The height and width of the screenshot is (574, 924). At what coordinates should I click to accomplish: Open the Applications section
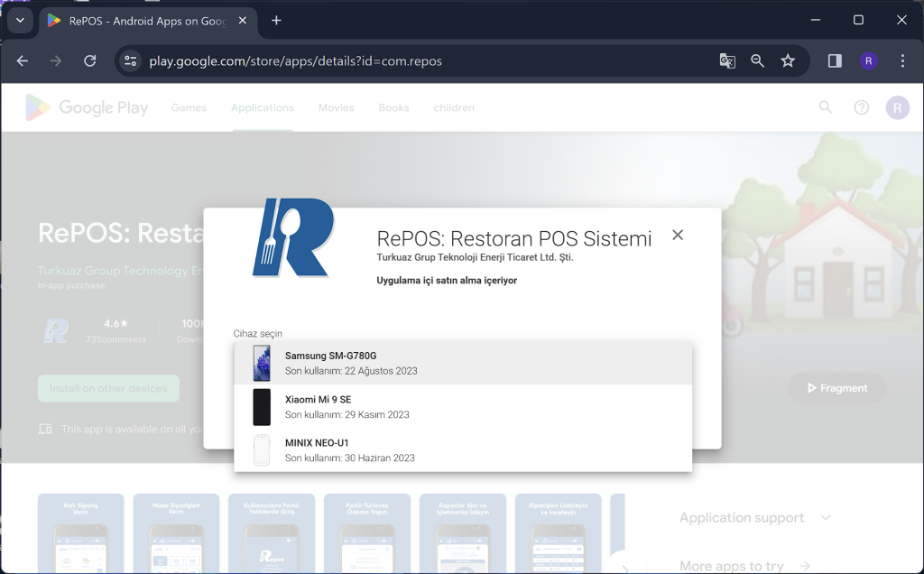[x=263, y=107]
